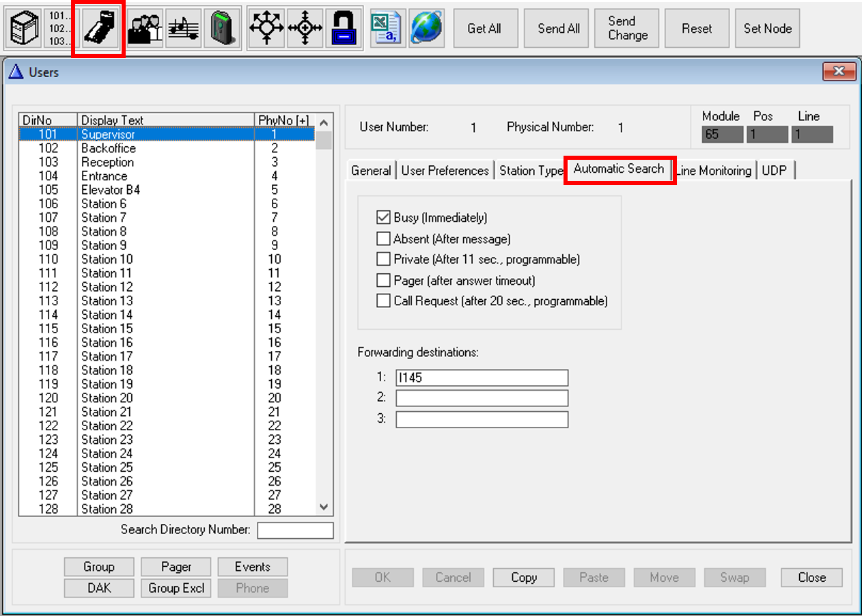The image size is (862, 616).
Task: Click the inward arrows crosshair icon
Action: click(x=304, y=29)
